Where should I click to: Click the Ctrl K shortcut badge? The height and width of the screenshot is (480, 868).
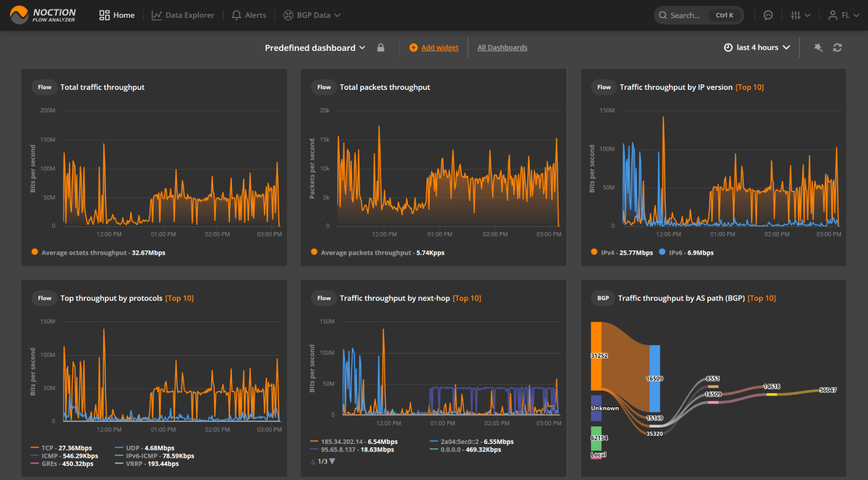point(724,15)
